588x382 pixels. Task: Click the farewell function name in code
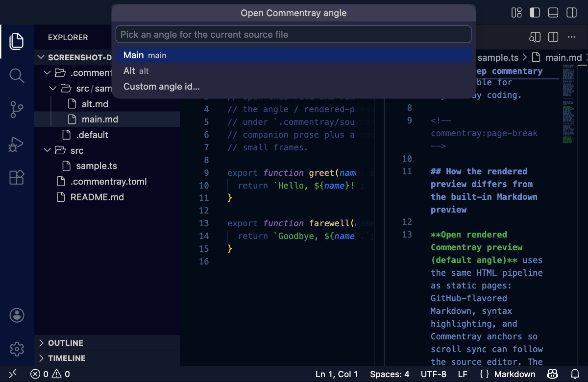329,223
